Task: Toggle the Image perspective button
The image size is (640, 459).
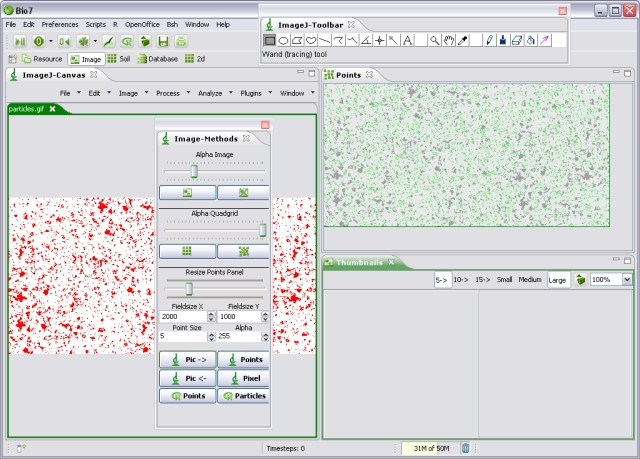Action: pyautogui.click(x=86, y=59)
